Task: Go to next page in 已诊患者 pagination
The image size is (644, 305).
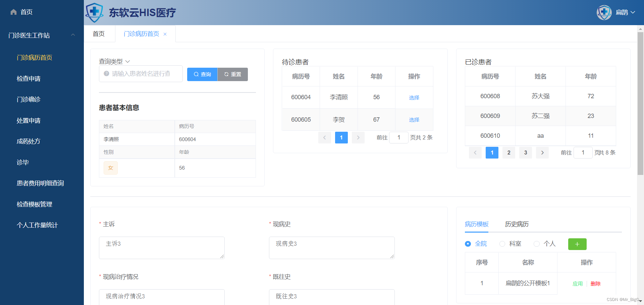Action: 542,152
